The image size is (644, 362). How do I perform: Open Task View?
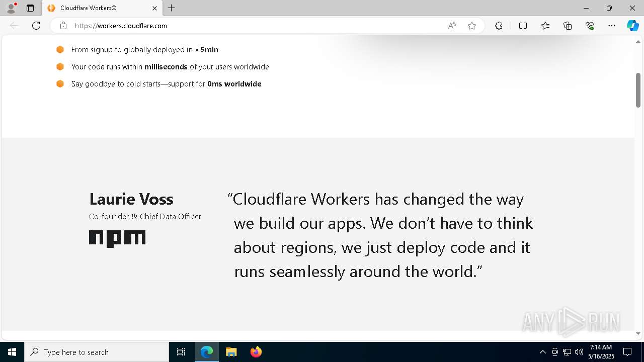181,352
